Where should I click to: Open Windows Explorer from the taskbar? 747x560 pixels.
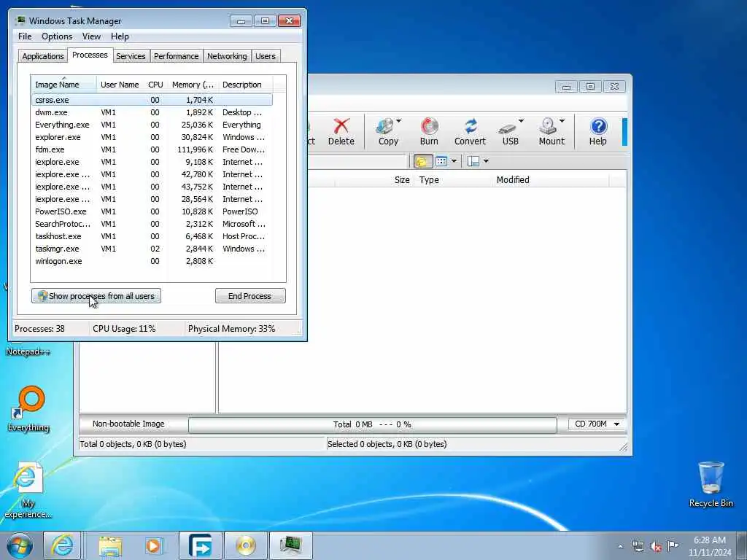pyautogui.click(x=111, y=545)
